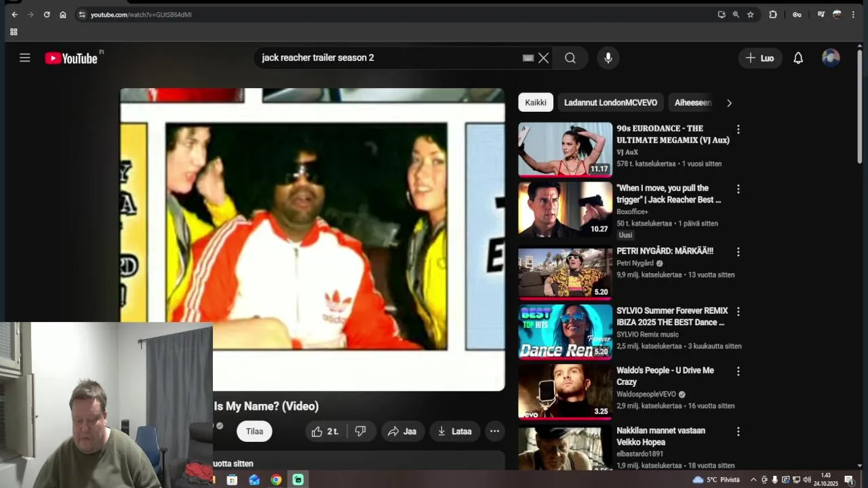
Task: Open the browser home page
Action: tap(63, 14)
